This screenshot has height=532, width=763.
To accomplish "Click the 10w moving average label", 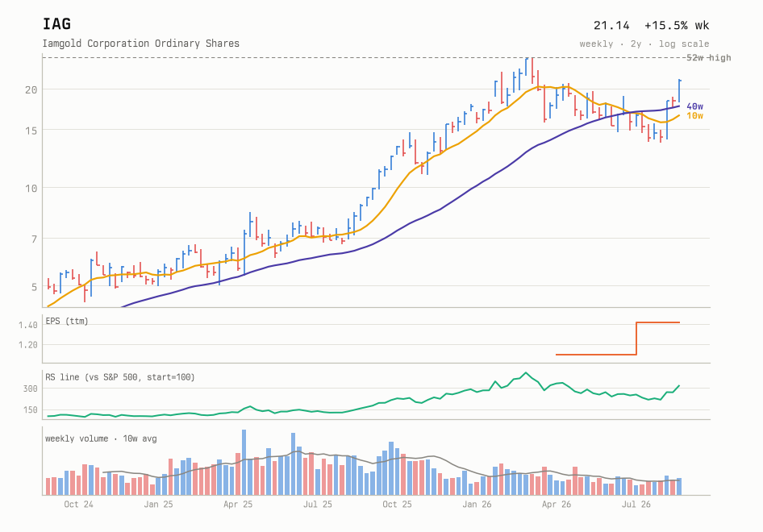I will click(695, 115).
